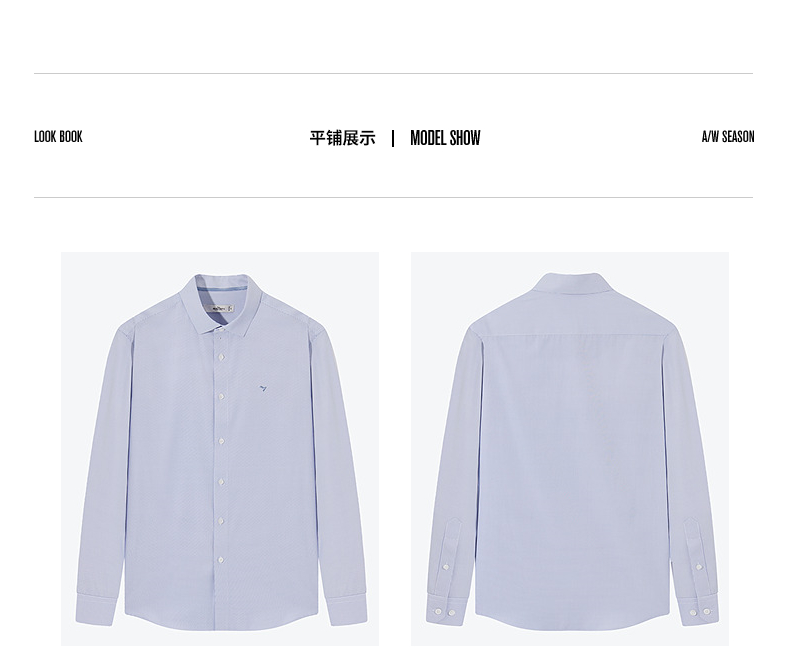
Task: Click the vertical divider before MODEL SHOW
Action: point(393,138)
